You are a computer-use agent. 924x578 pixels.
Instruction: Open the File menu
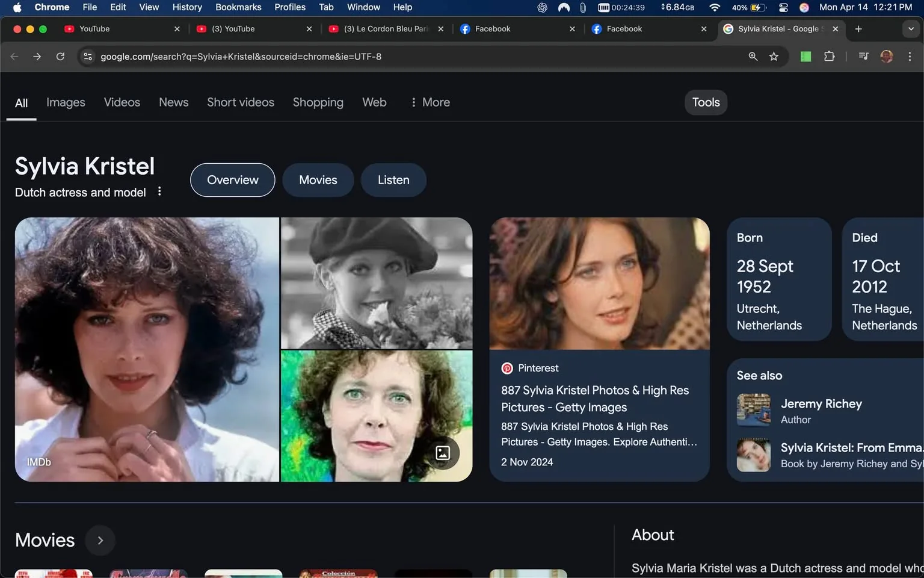coord(90,7)
